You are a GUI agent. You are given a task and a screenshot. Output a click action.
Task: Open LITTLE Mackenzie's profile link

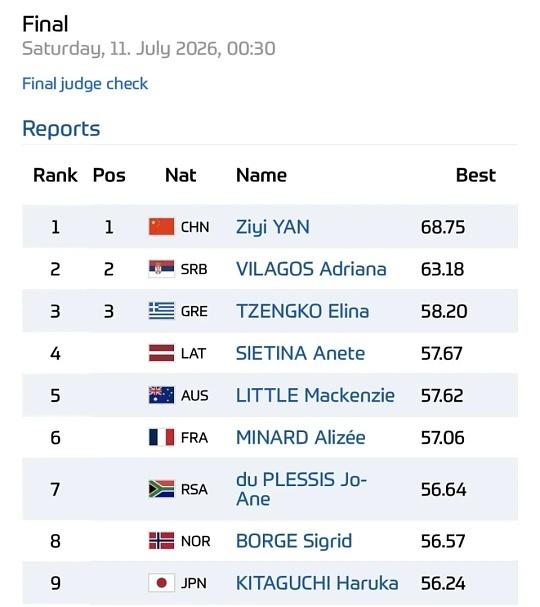click(315, 396)
